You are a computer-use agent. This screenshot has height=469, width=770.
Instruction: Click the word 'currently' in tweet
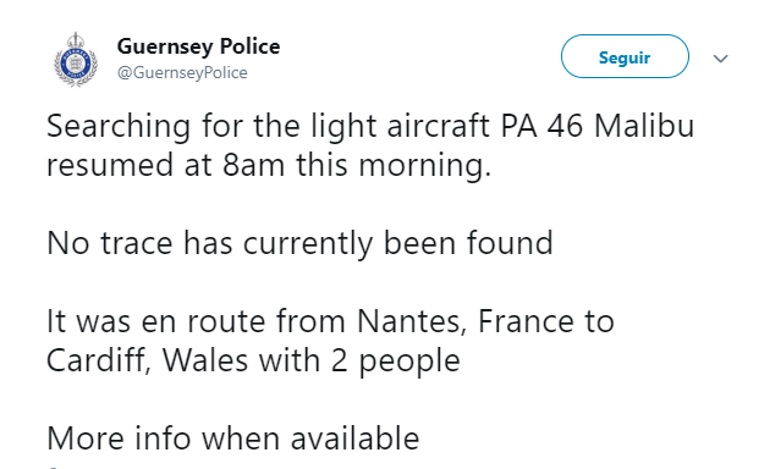coord(308,245)
